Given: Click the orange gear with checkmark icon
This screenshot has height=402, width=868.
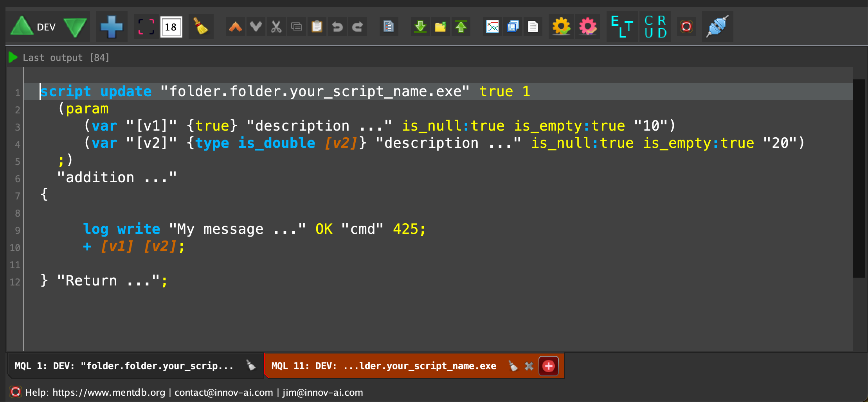Looking at the screenshot, I should 561,27.
